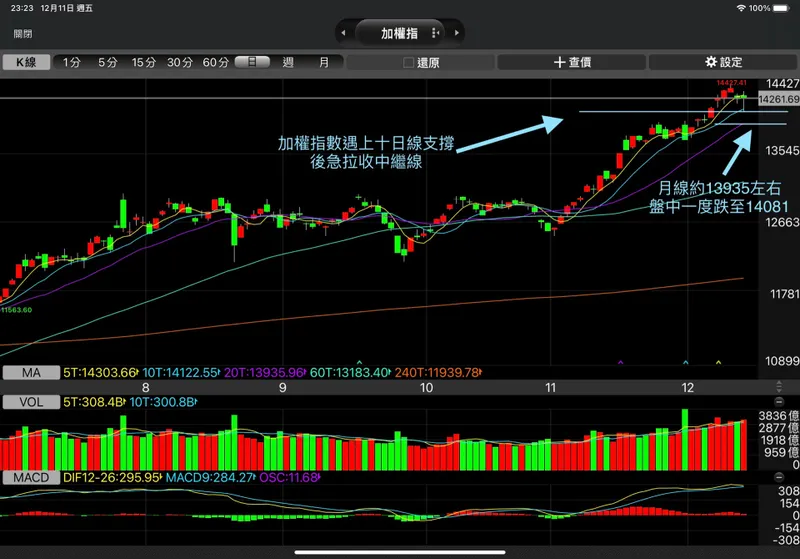Click the 20T:13935.96 moving average value

point(265,373)
